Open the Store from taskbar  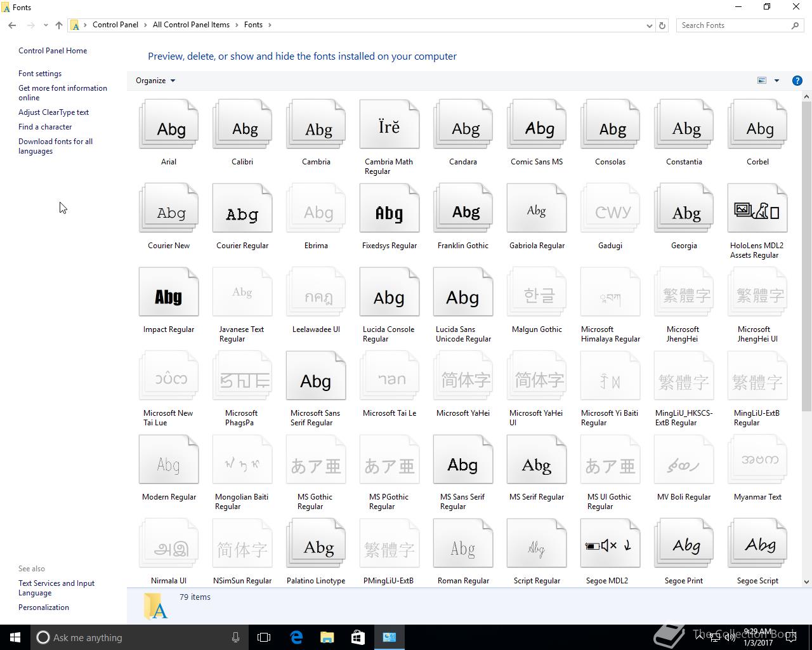(358, 637)
